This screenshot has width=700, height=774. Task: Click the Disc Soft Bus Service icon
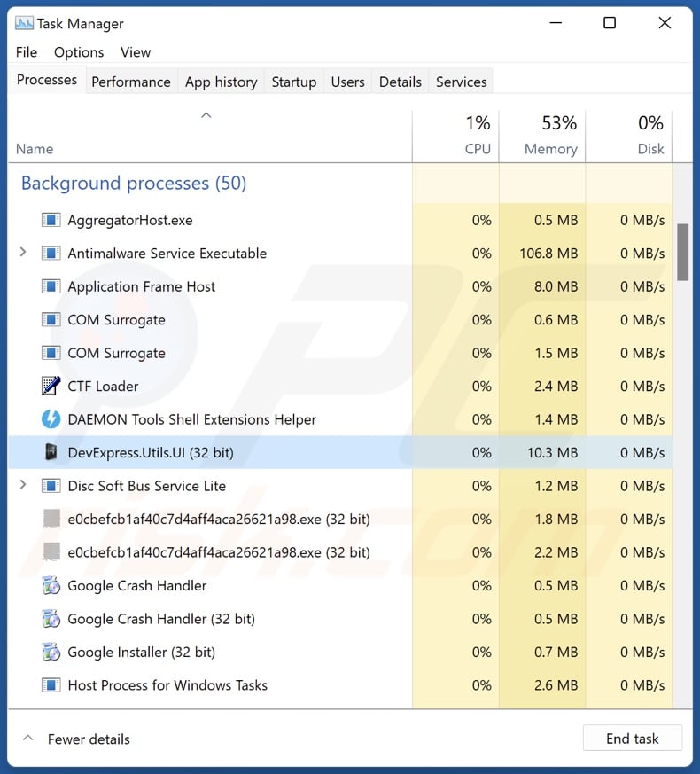[x=51, y=486]
